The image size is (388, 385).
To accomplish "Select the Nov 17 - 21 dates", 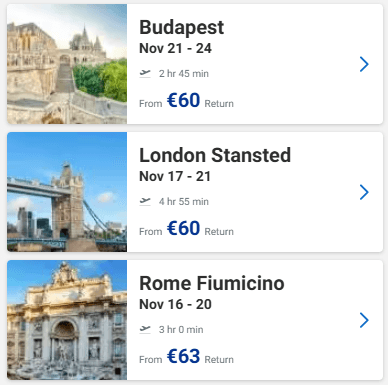I will click(x=175, y=176).
